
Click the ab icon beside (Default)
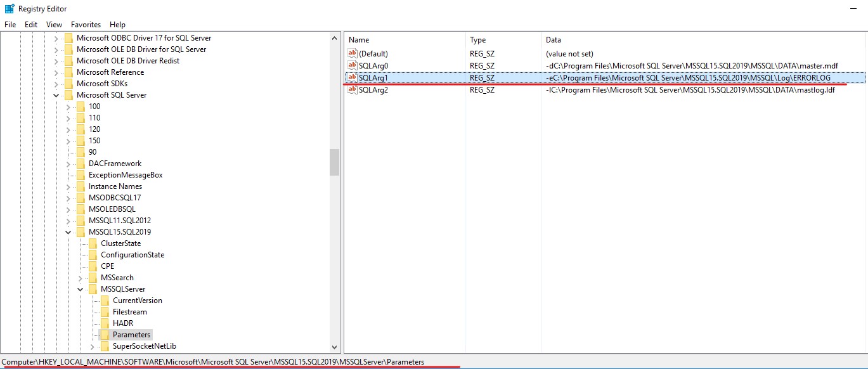(x=353, y=53)
